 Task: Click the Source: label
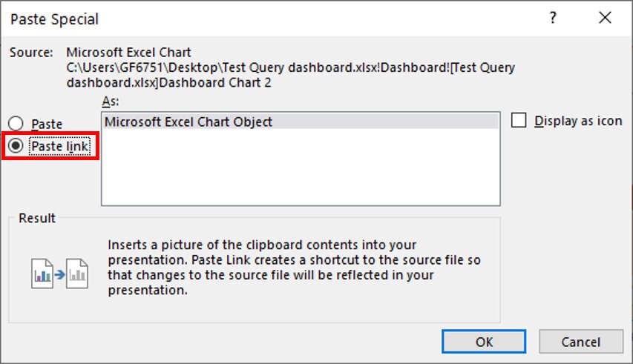coord(30,53)
